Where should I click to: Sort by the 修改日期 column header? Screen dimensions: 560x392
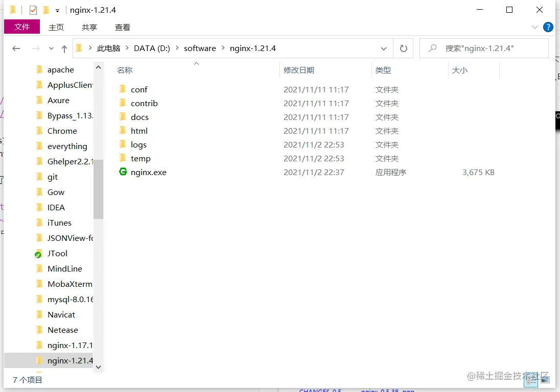(298, 70)
